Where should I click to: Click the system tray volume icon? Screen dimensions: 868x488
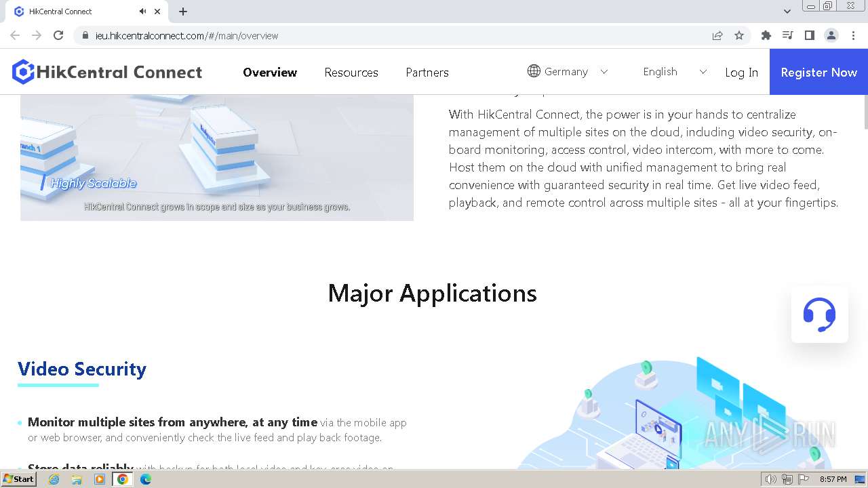[x=770, y=479]
